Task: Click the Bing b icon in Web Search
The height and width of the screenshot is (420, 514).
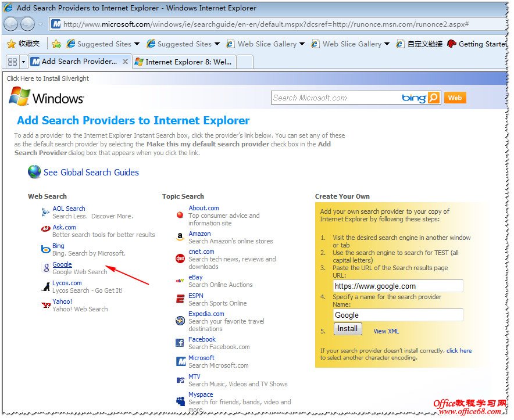Action: coord(45,249)
